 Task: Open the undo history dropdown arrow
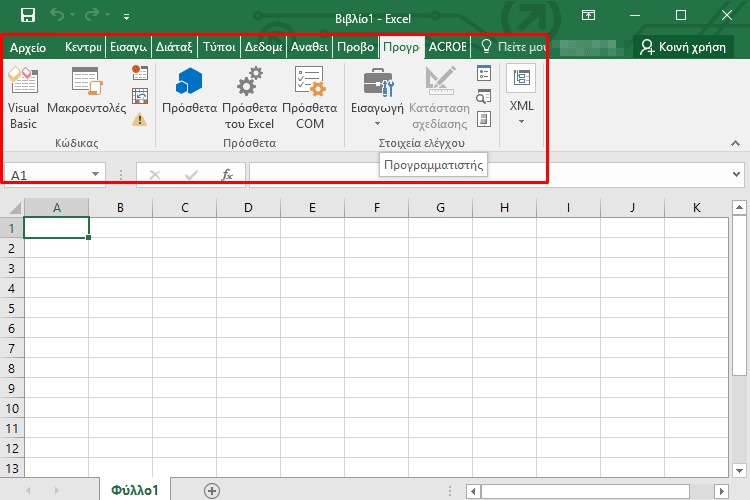73,15
